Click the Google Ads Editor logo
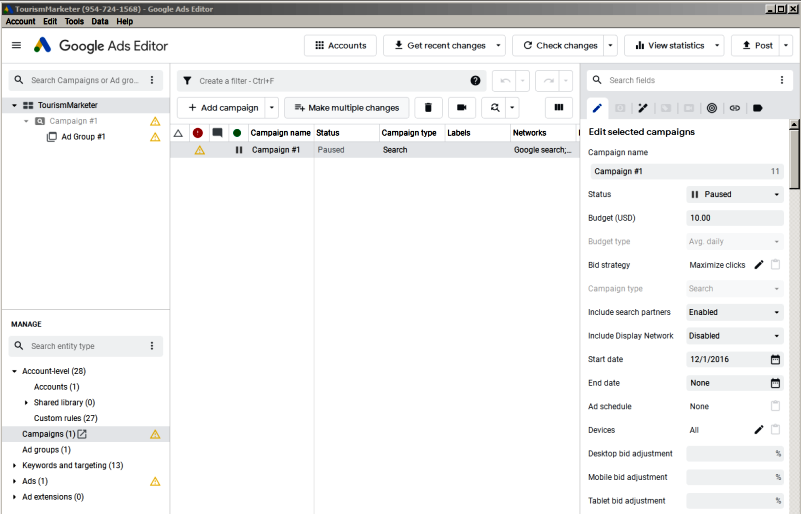 tap(101, 45)
